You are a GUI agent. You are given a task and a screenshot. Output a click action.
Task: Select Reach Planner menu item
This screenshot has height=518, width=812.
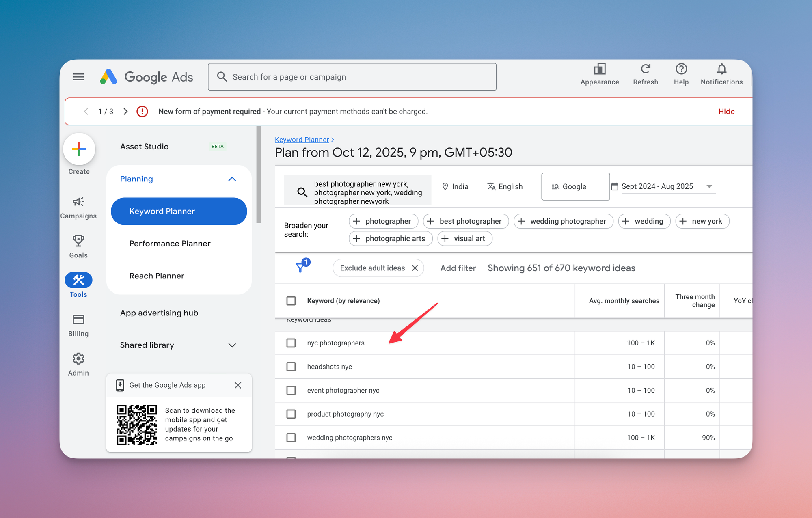[x=157, y=276]
